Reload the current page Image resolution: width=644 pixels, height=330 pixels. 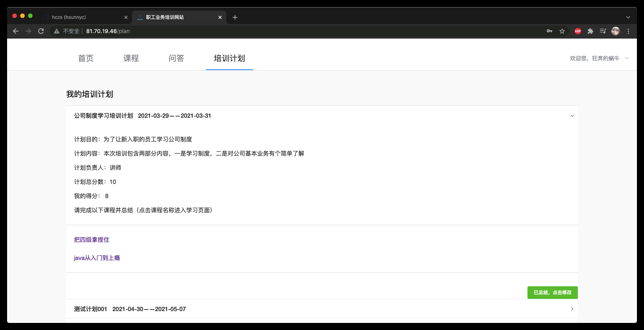[x=41, y=31]
